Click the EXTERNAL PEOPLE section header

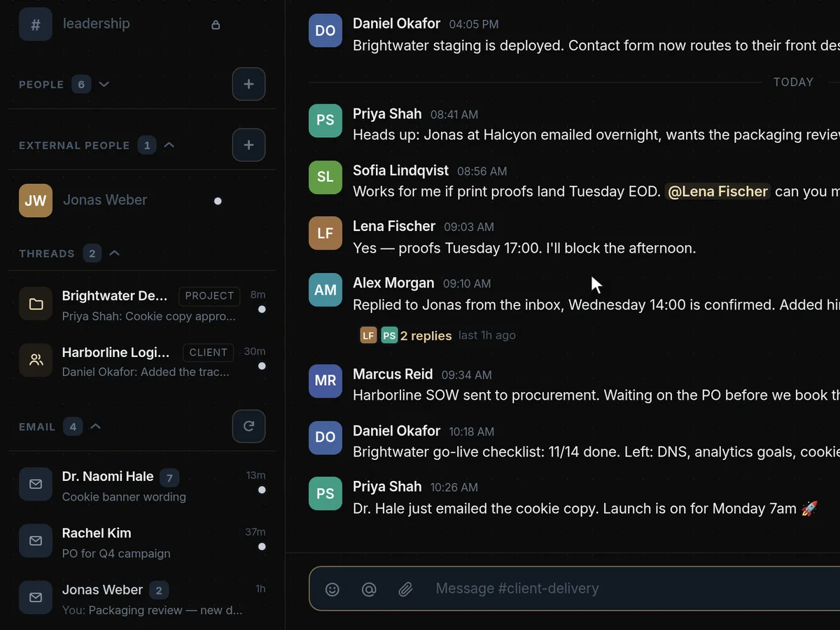(74, 146)
